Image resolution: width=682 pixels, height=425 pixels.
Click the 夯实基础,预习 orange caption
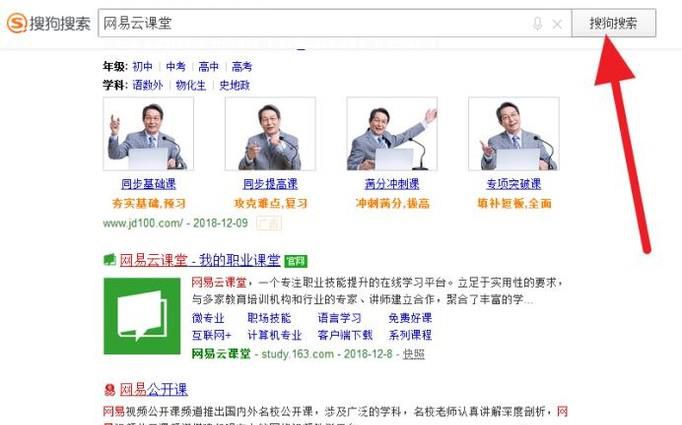(x=149, y=204)
